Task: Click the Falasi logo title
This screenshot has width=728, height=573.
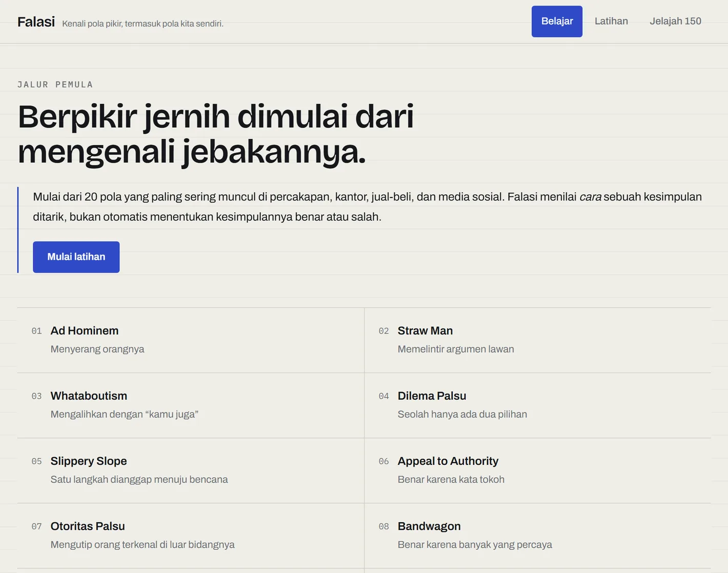Action: [x=36, y=22]
